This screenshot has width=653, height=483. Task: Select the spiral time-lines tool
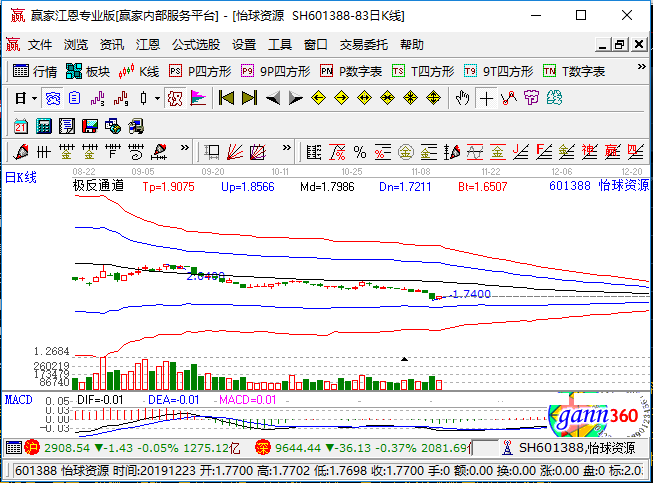(x=136, y=152)
